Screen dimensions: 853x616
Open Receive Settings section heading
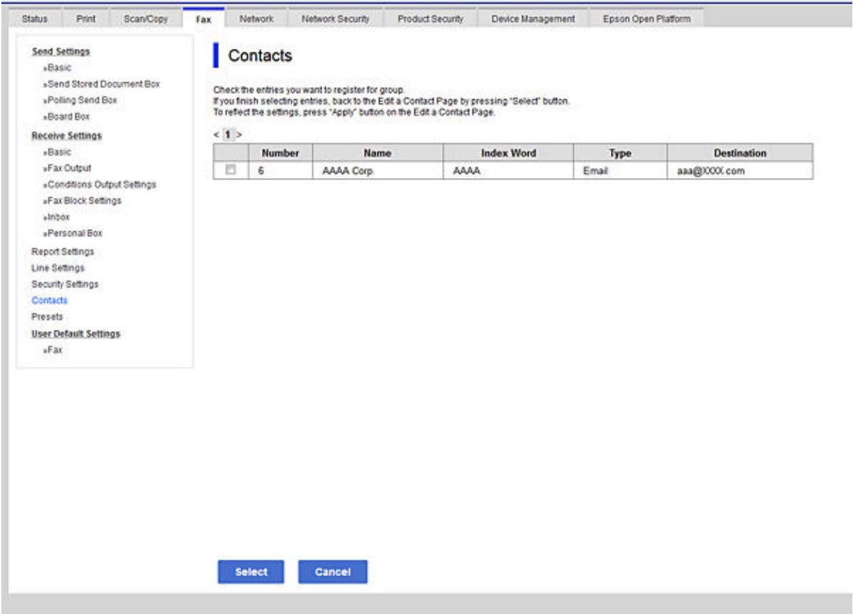67,135
